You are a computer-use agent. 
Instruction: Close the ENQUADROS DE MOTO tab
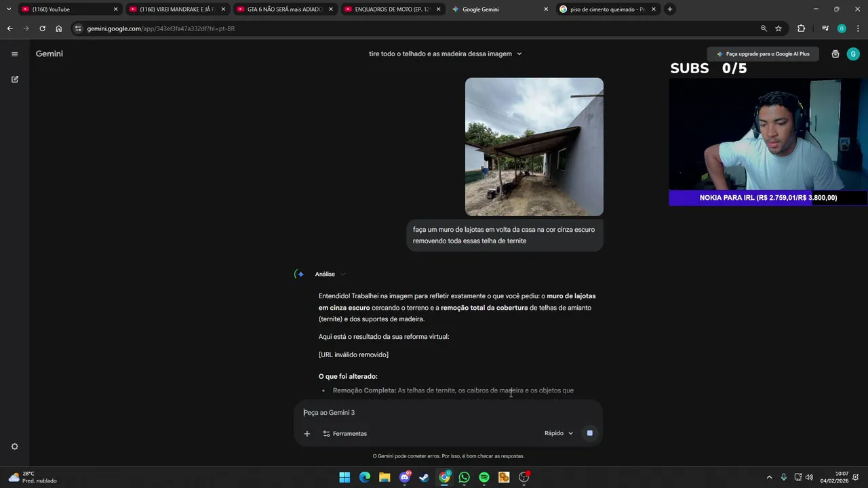point(439,9)
